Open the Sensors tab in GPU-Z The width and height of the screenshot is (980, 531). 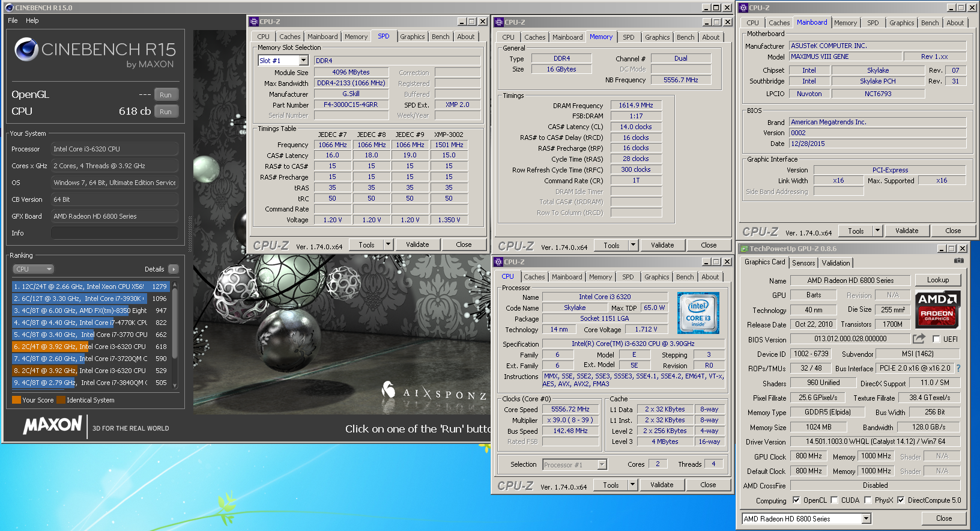coord(803,263)
